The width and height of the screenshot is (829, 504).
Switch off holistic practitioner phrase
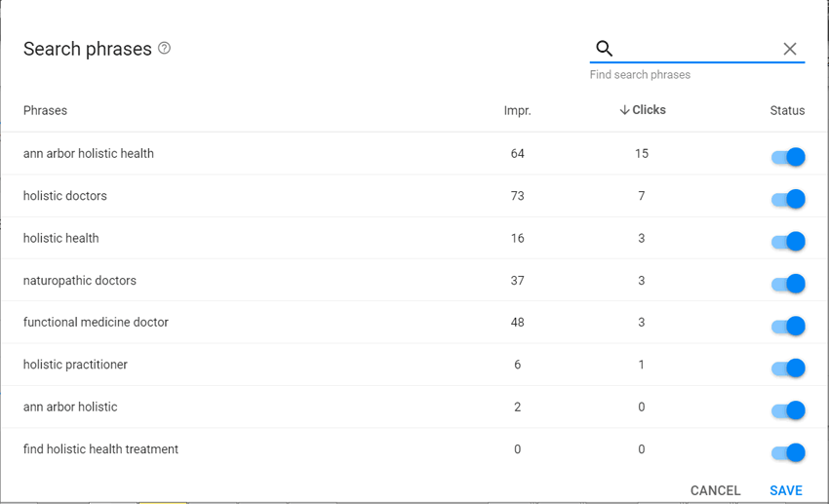[x=788, y=368]
